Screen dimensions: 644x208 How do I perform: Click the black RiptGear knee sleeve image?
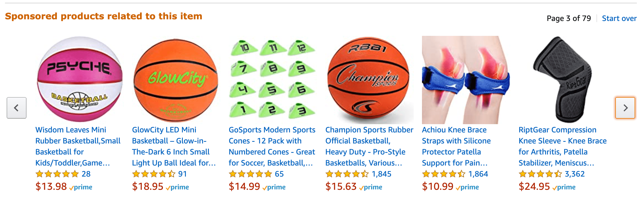click(562, 79)
